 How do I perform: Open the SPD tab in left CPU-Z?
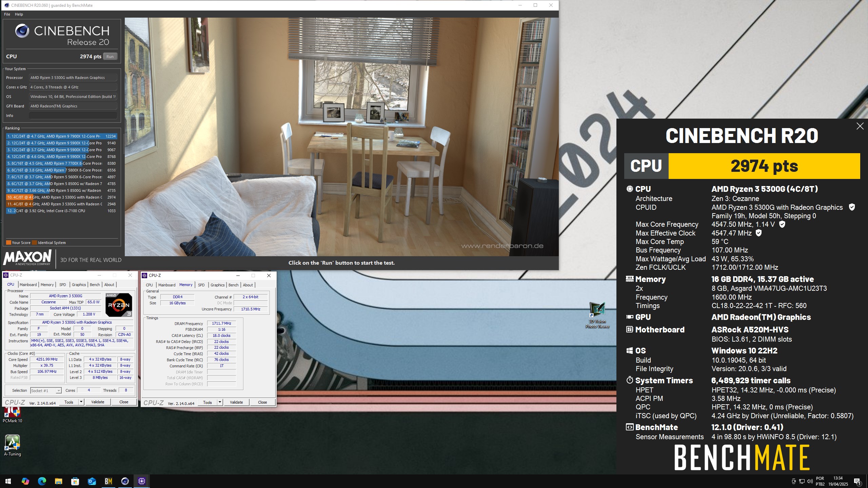[63, 285]
